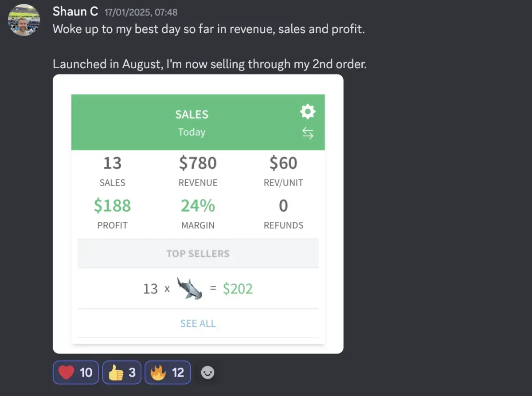This screenshot has height=396, width=532.
Task: Click the 24% margin value
Action: pyautogui.click(x=198, y=206)
